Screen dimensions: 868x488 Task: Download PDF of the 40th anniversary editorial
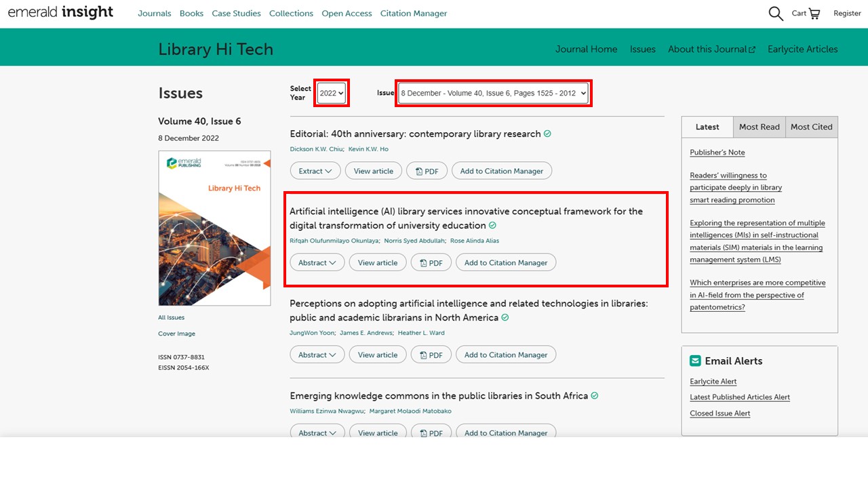(x=427, y=171)
